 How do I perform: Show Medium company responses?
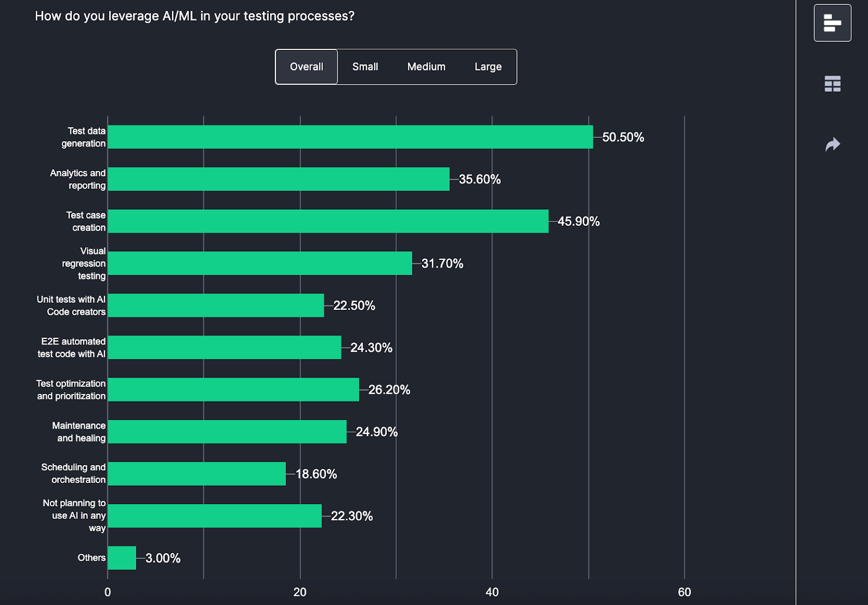click(426, 66)
